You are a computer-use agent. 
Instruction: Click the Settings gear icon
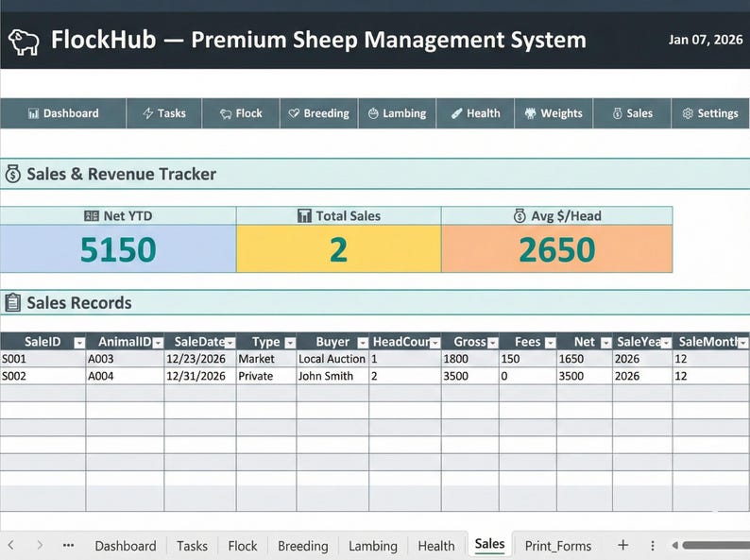688,113
